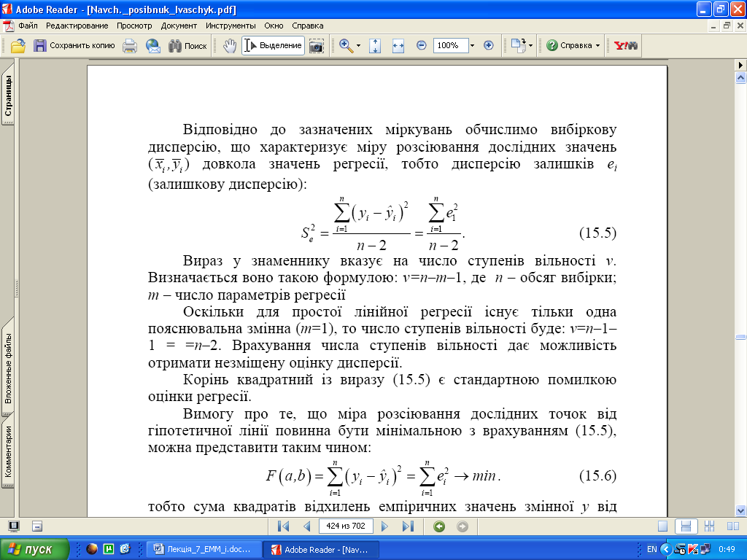The width and height of the screenshot is (747, 560).
Task: Go to the first page
Action: pyautogui.click(x=284, y=526)
